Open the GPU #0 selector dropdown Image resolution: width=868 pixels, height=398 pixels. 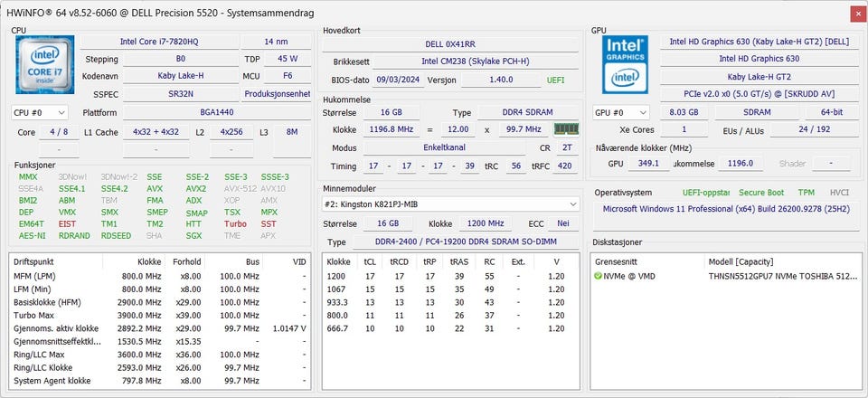[620, 112]
